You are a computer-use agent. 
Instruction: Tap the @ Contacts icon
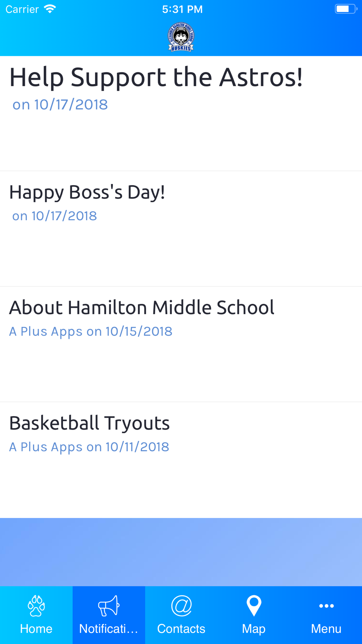coord(181,606)
